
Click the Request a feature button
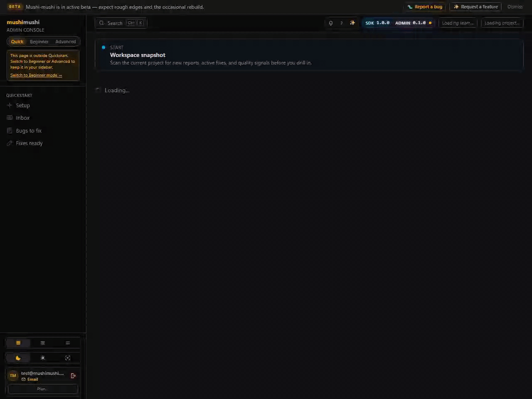click(475, 7)
